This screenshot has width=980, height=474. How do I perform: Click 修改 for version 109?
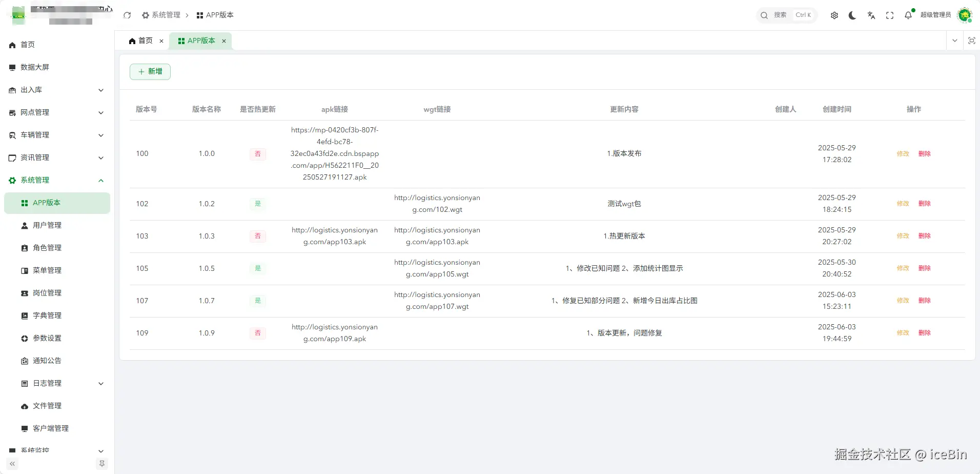pyautogui.click(x=903, y=333)
